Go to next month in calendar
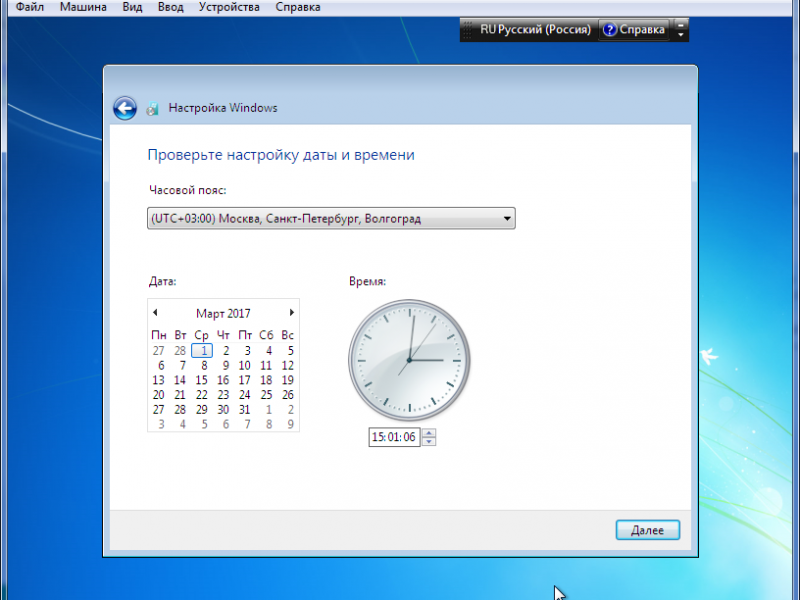Screen dimensions: 800x600 click(x=291, y=312)
